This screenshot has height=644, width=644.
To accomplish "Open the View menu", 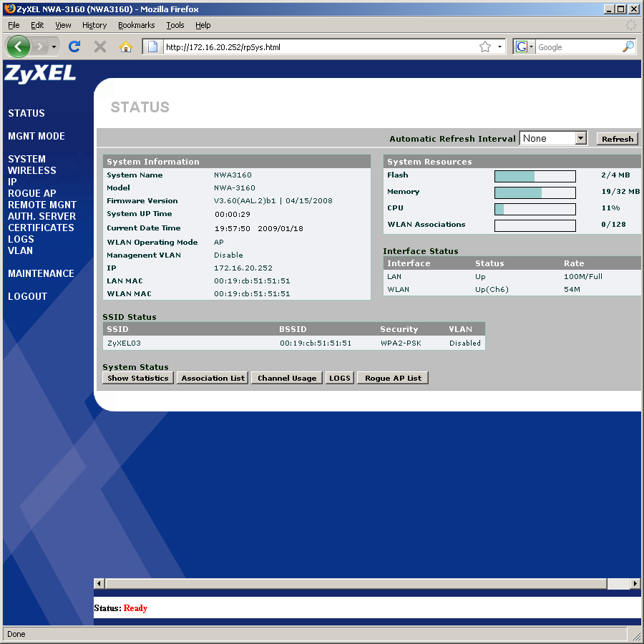I will (63, 25).
